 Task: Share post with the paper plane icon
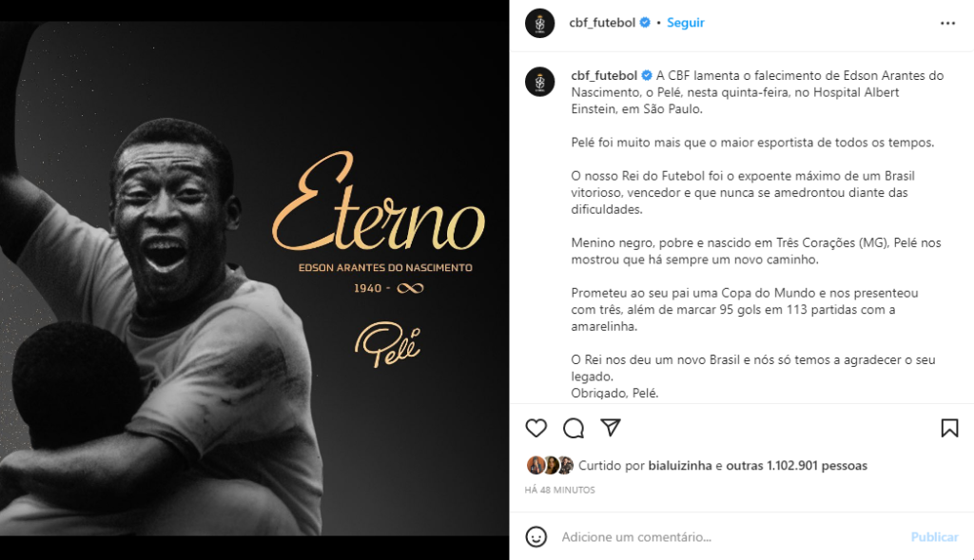(x=611, y=427)
